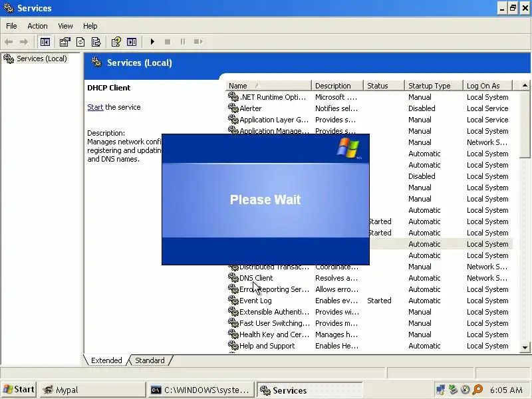Open the Action menu
The height and width of the screenshot is (399, 532).
coord(37,26)
